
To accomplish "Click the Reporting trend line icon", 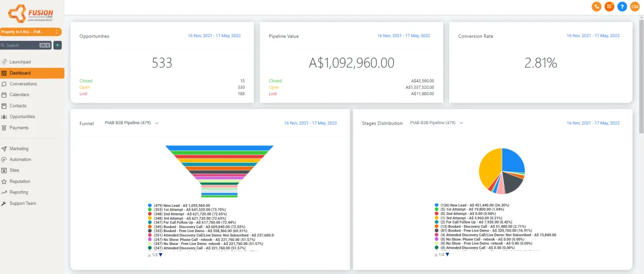I will click(x=4, y=192).
